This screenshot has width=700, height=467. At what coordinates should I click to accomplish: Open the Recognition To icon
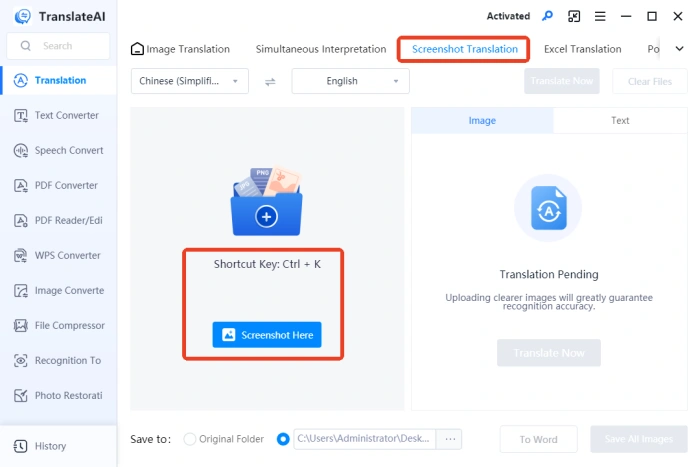coord(21,360)
